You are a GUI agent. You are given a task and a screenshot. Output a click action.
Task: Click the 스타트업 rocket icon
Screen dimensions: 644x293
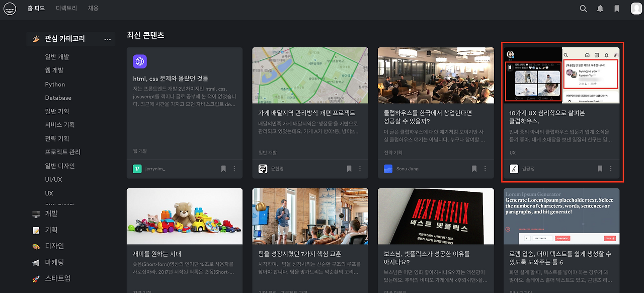tap(36, 278)
